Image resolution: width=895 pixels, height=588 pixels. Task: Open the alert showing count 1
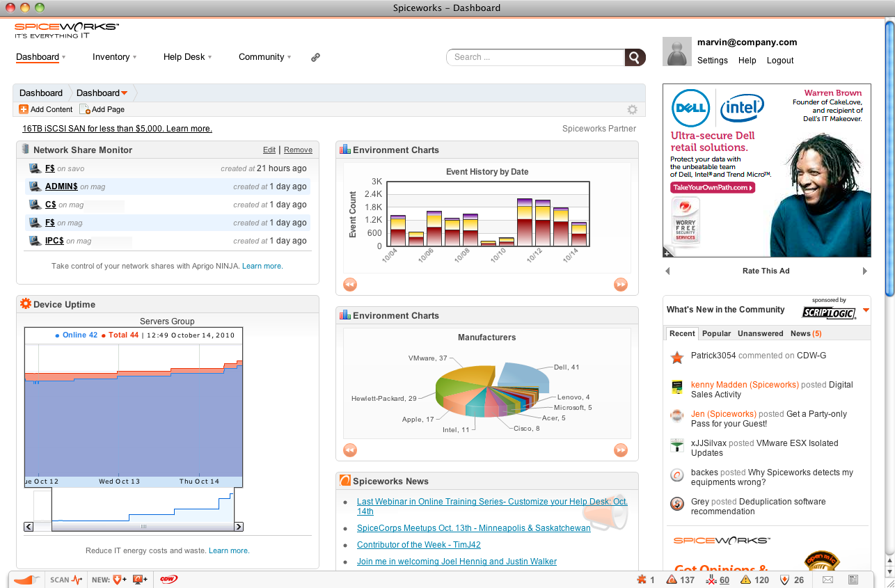(x=645, y=580)
